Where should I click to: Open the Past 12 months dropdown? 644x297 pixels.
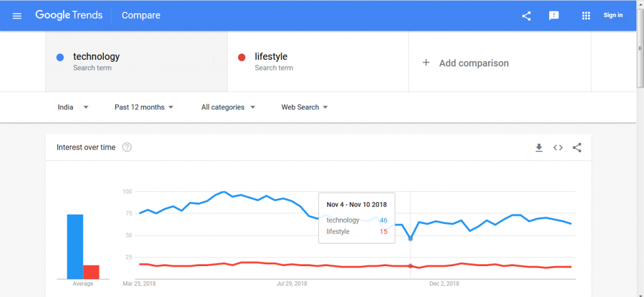[x=144, y=107]
